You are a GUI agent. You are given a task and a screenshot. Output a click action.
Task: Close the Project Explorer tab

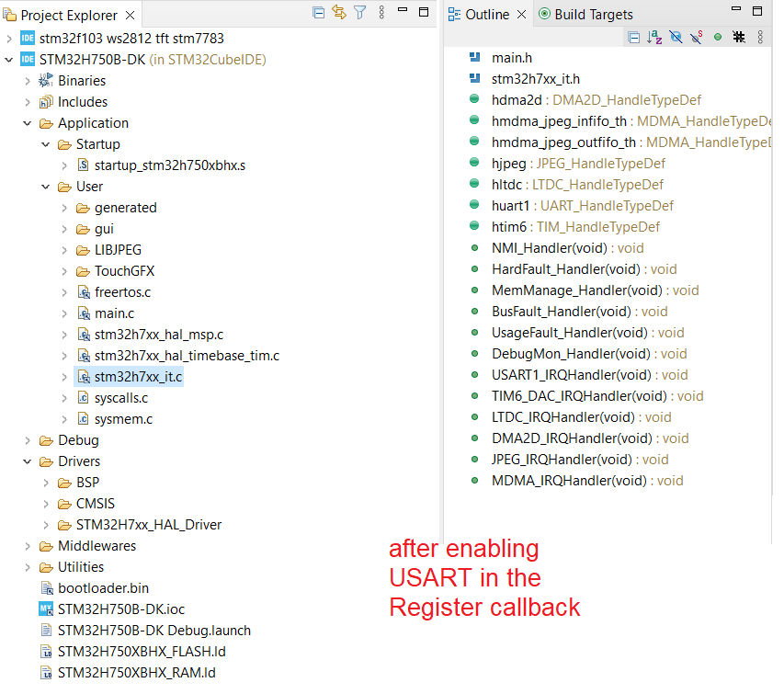[x=130, y=16]
